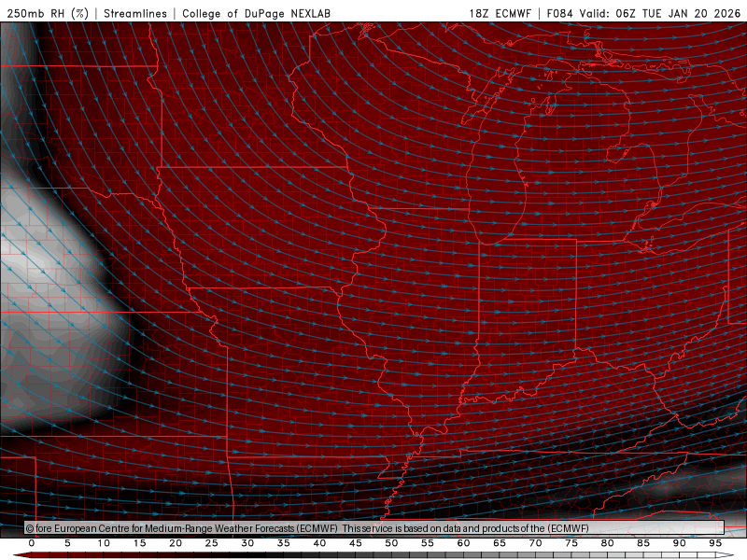Screen dimensions: 747x560
Task: Click the '45' value on the color scale
Action: pos(356,543)
